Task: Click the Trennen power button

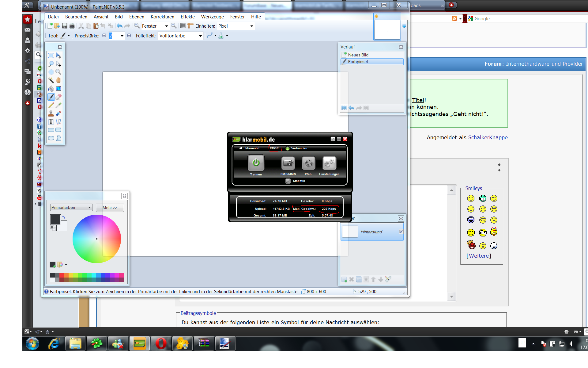Action: point(256,163)
